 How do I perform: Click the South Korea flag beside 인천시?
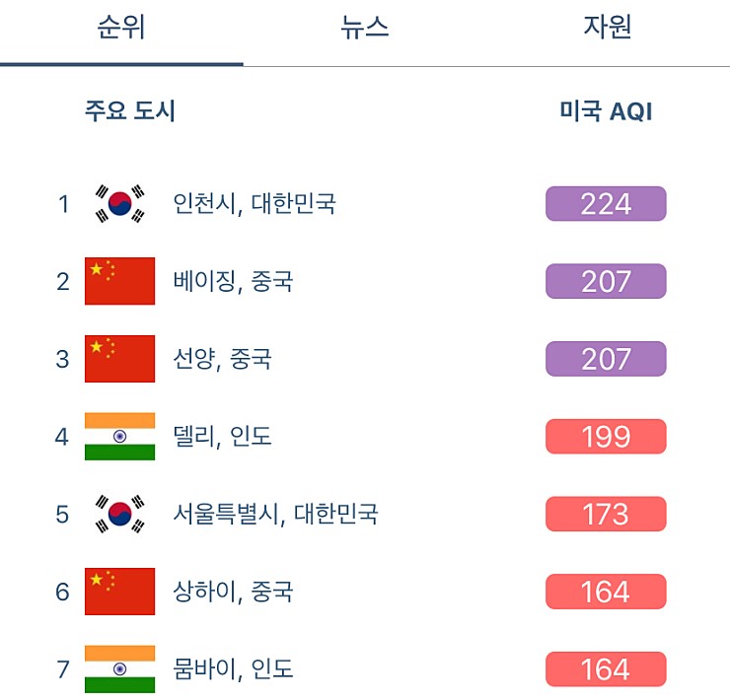coord(119,204)
